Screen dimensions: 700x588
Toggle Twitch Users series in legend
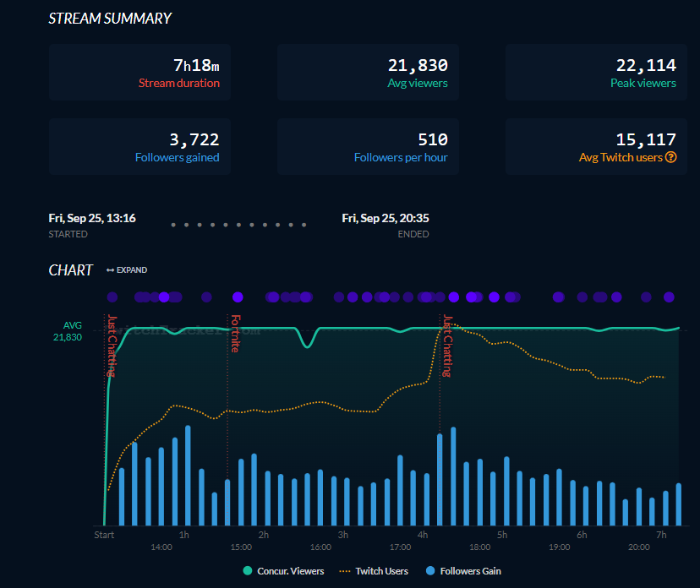[374, 571]
